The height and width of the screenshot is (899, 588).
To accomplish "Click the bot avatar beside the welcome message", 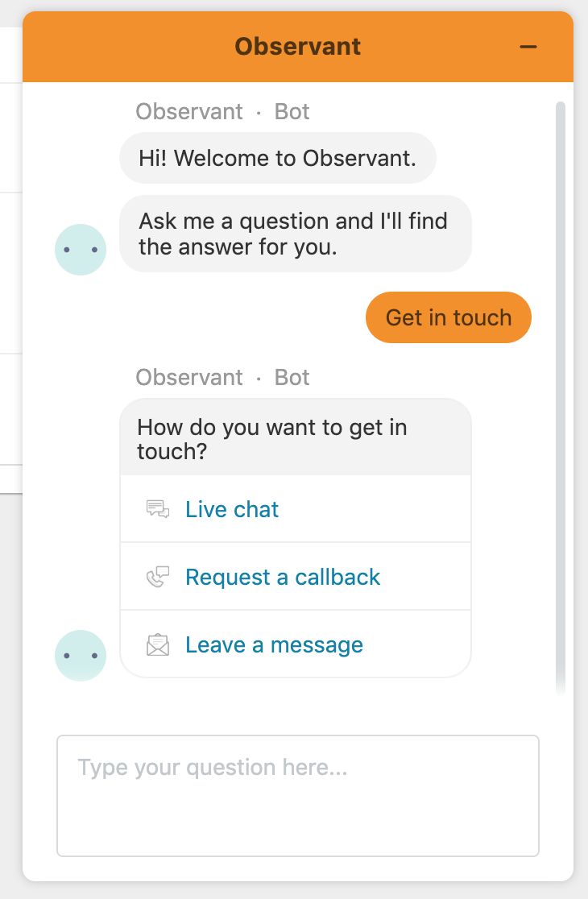I will [81, 250].
